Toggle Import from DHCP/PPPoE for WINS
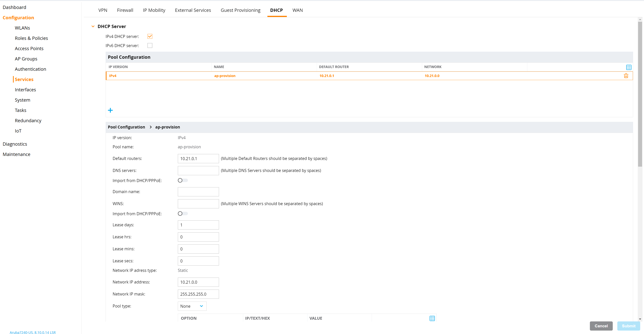Image resolution: width=644 pixels, height=334 pixels. click(183, 213)
